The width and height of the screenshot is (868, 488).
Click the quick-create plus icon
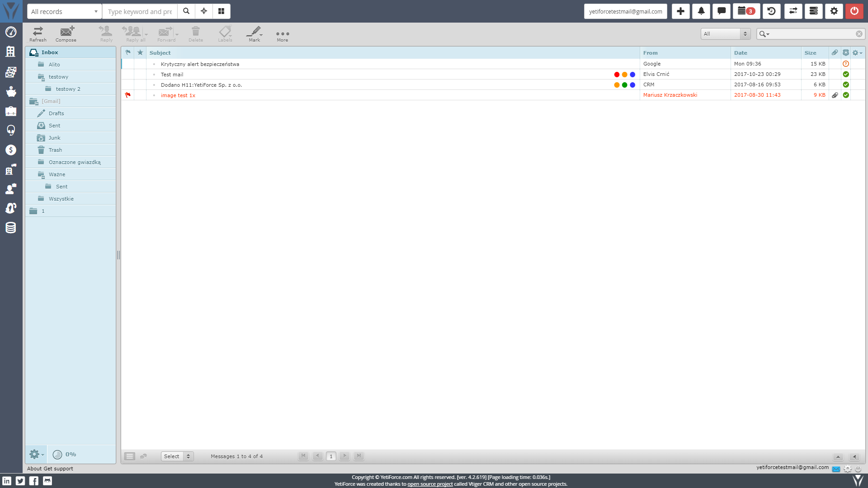(680, 11)
